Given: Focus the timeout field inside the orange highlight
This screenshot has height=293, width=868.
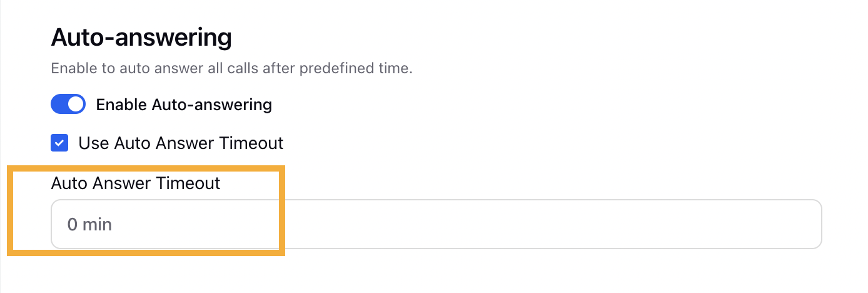Looking at the screenshot, I should (436, 224).
